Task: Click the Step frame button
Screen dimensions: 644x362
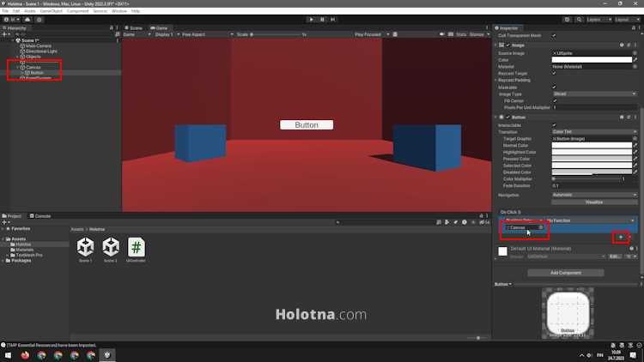Action: coord(332,19)
